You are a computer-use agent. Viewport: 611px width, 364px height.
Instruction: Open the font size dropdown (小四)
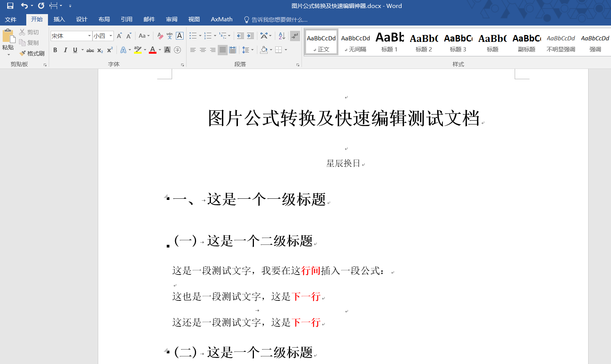click(111, 36)
